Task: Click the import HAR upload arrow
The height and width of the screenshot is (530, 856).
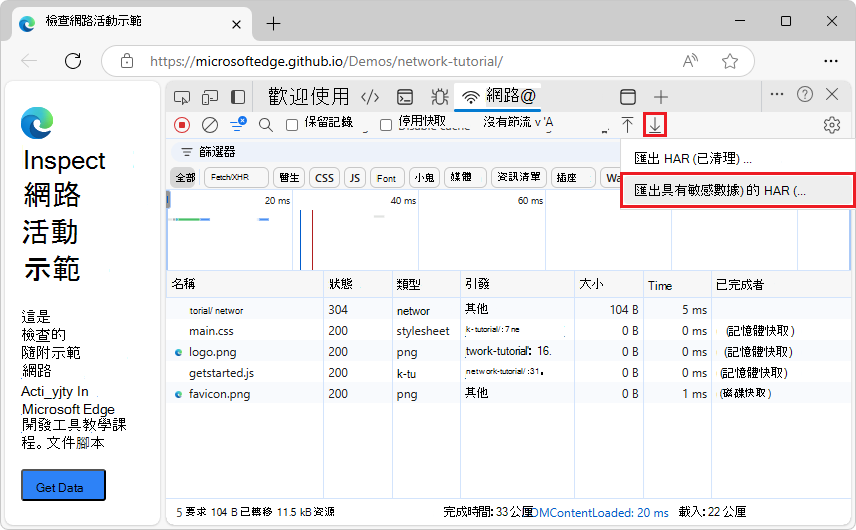Action: pyautogui.click(x=627, y=125)
